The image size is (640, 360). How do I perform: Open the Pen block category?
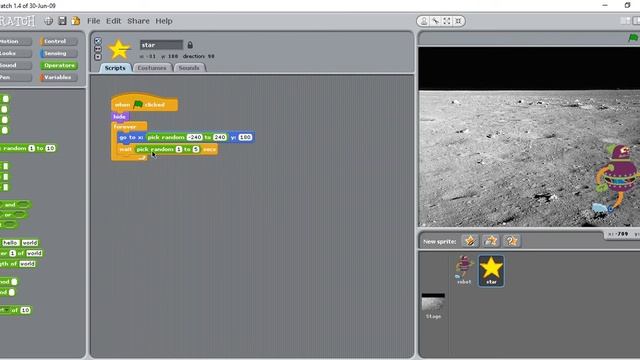[x=15, y=77]
